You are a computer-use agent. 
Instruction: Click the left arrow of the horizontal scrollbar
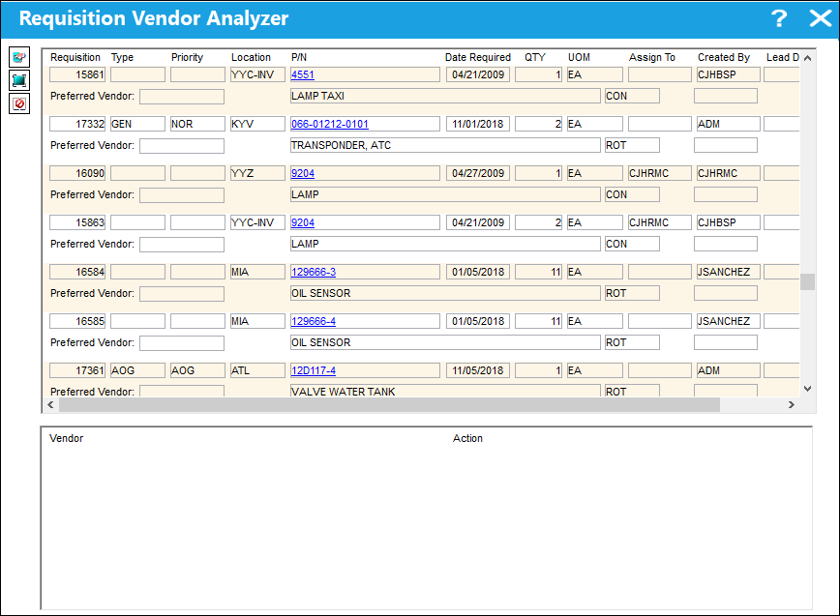pyautogui.click(x=51, y=405)
